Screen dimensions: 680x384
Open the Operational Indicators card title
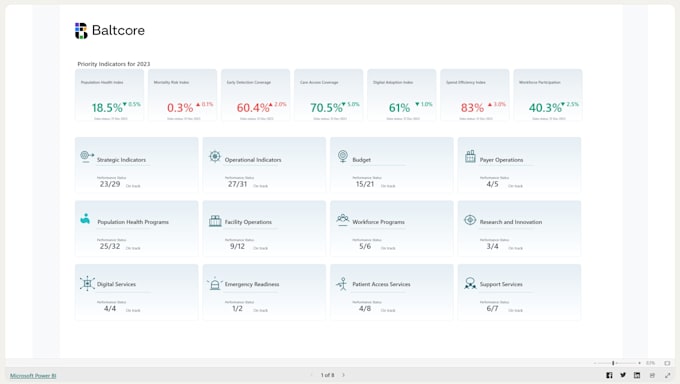[253, 160]
